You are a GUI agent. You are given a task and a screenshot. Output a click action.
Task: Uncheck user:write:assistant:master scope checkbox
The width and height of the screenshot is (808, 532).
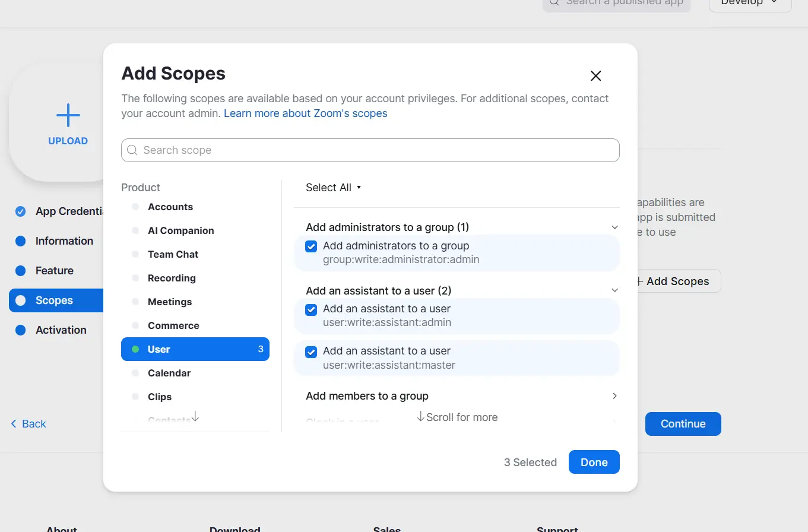(x=311, y=352)
